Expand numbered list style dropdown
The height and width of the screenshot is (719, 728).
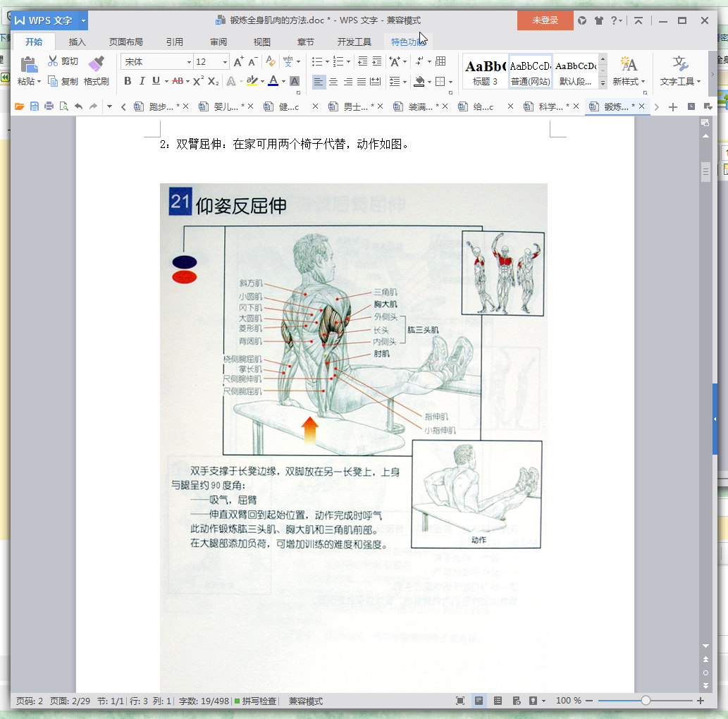[x=348, y=62]
